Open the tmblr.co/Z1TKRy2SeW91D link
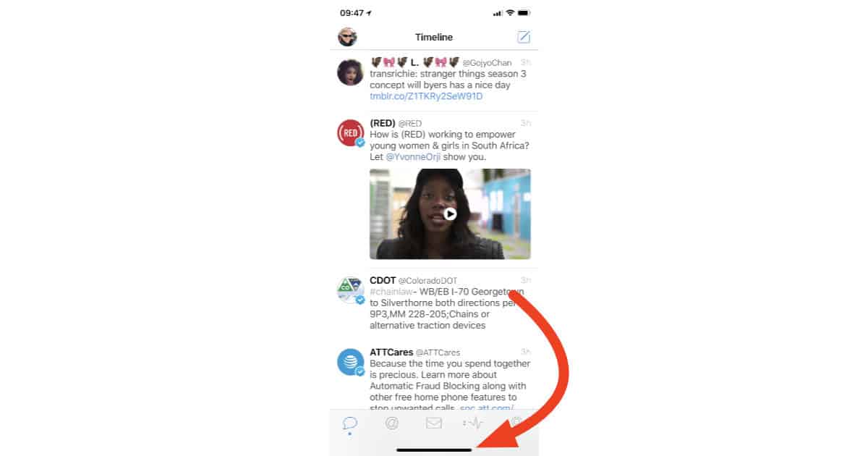The width and height of the screenshot is (868, 456). (x=416, y=96)
